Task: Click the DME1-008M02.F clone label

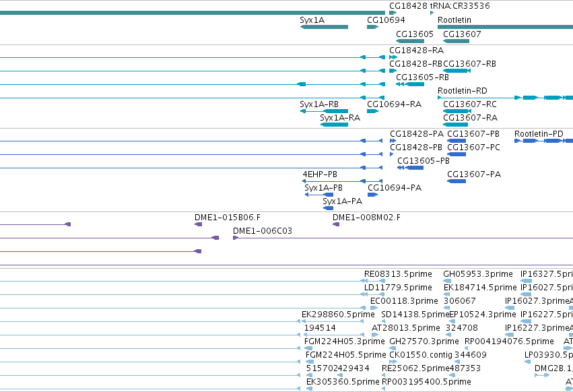Action: pyautogui.click(x=366, y=218)
